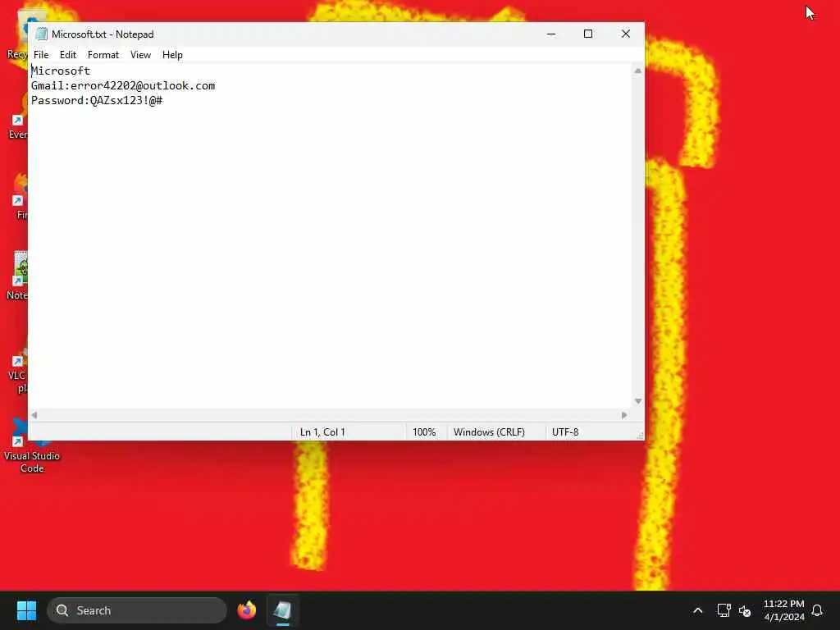Click the horizontal scrollbar right arrow

tap(624, 415)
